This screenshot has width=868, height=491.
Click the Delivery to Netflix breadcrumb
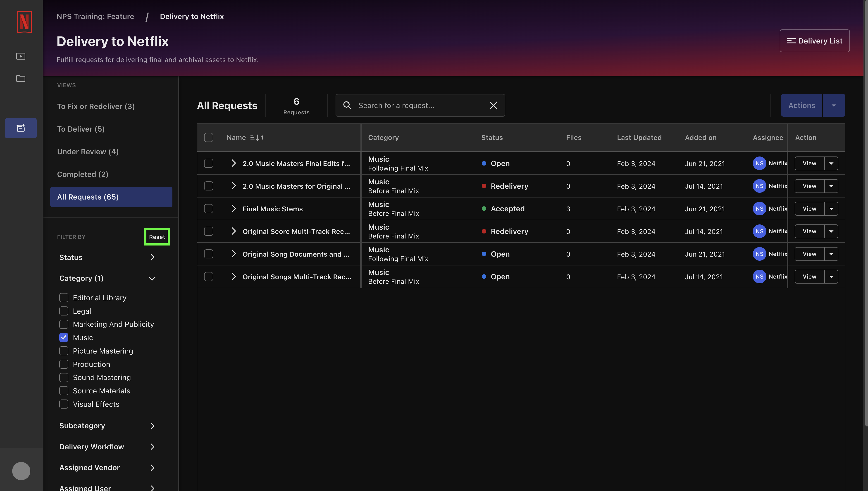point(192,16)
